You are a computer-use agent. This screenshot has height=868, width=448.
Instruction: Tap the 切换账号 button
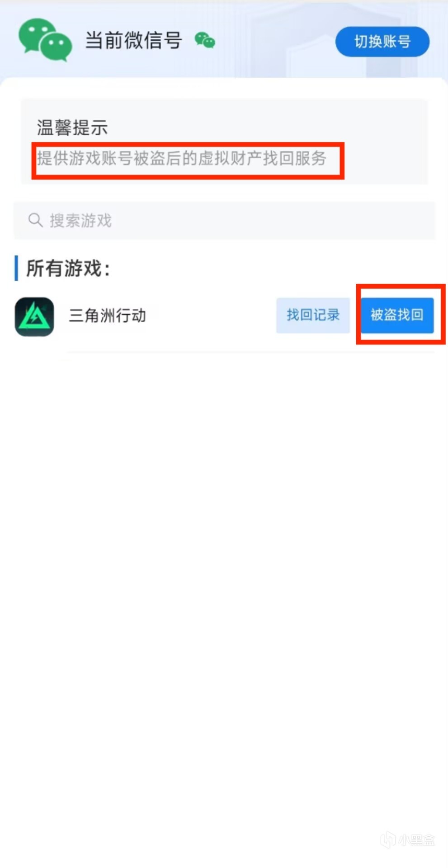point(382,42)
